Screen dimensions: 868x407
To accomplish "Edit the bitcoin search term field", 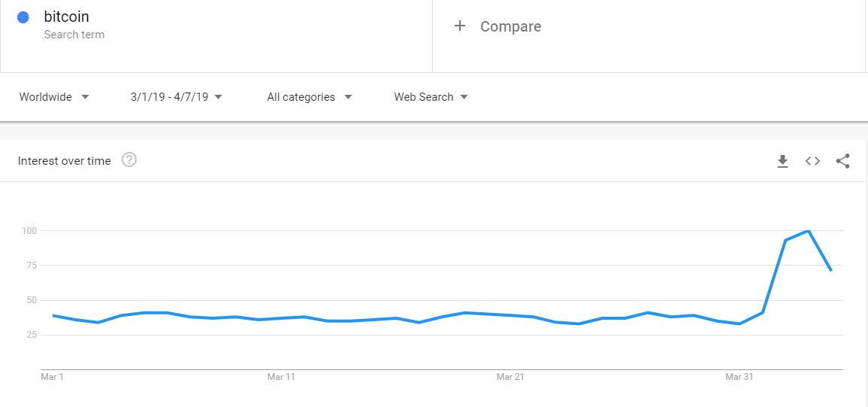I will pos(67,17).
